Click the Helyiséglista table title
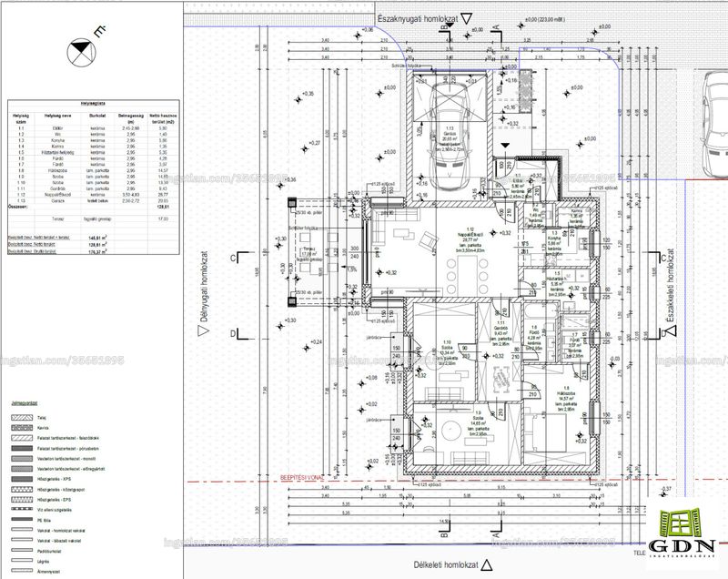This screenshot has width=728, height=579. (93, 104)
